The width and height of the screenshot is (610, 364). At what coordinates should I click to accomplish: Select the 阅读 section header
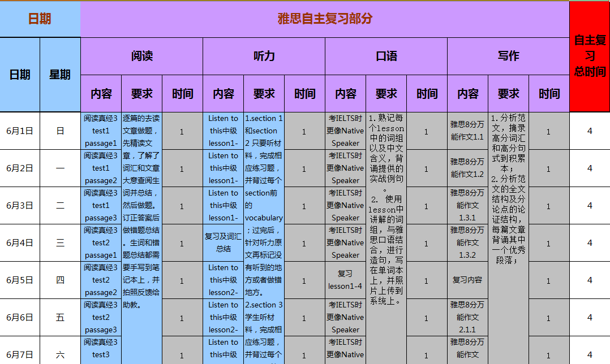(x=141, y=57)
